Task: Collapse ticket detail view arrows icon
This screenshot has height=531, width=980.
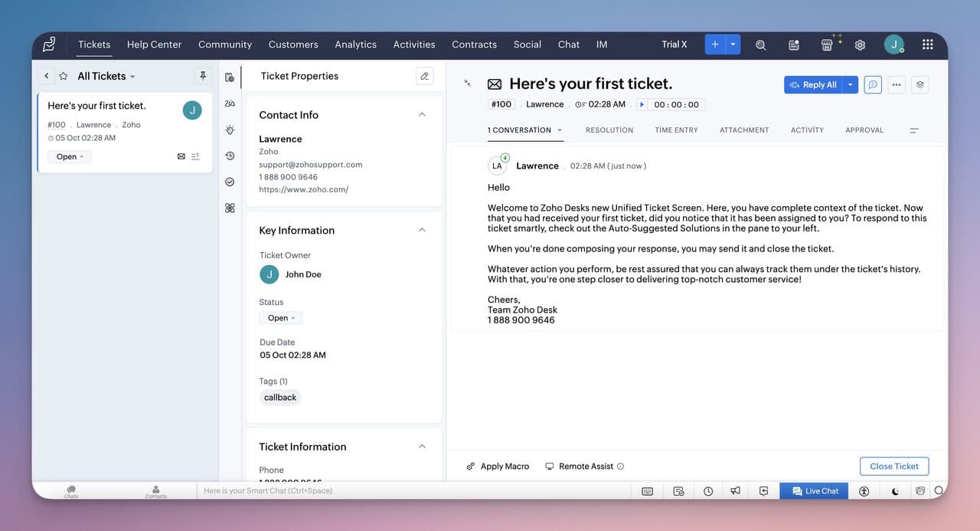Action: pos(468,83)
